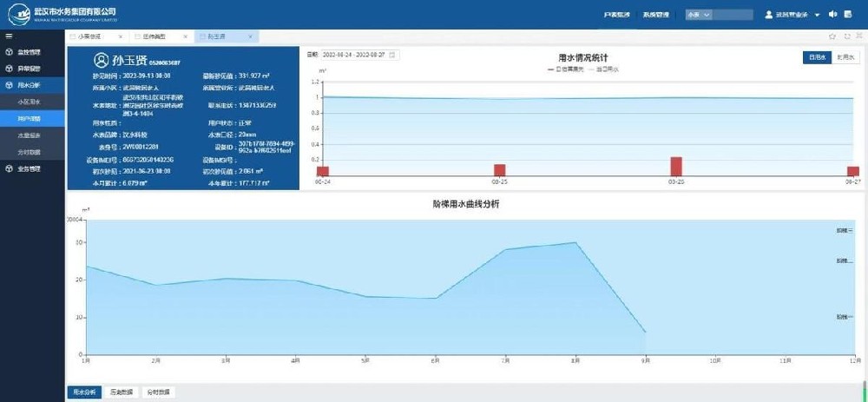Click the rightmost icon in top header

point(849,14)
